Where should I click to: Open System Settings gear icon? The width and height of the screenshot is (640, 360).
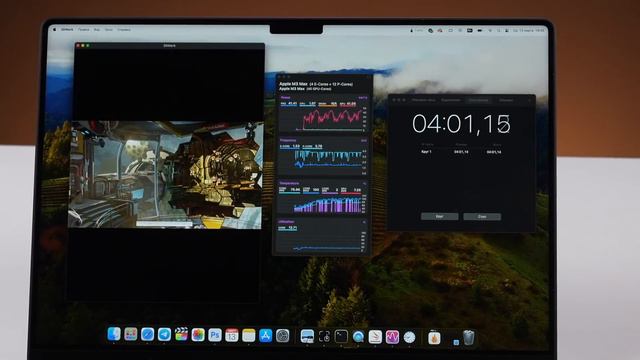coord(282,336)
